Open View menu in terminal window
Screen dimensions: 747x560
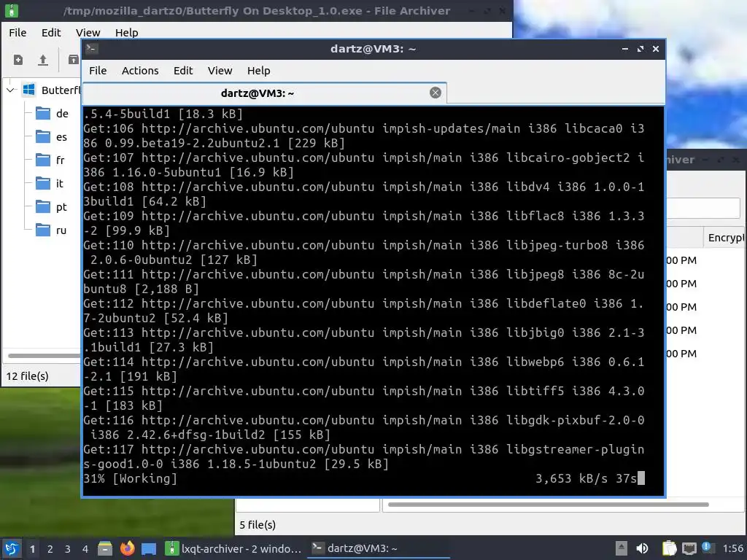(x=220, y=71)
